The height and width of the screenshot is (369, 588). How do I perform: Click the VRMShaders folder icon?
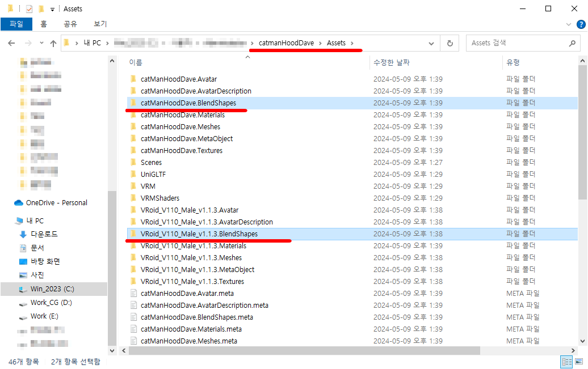[133, 198]
